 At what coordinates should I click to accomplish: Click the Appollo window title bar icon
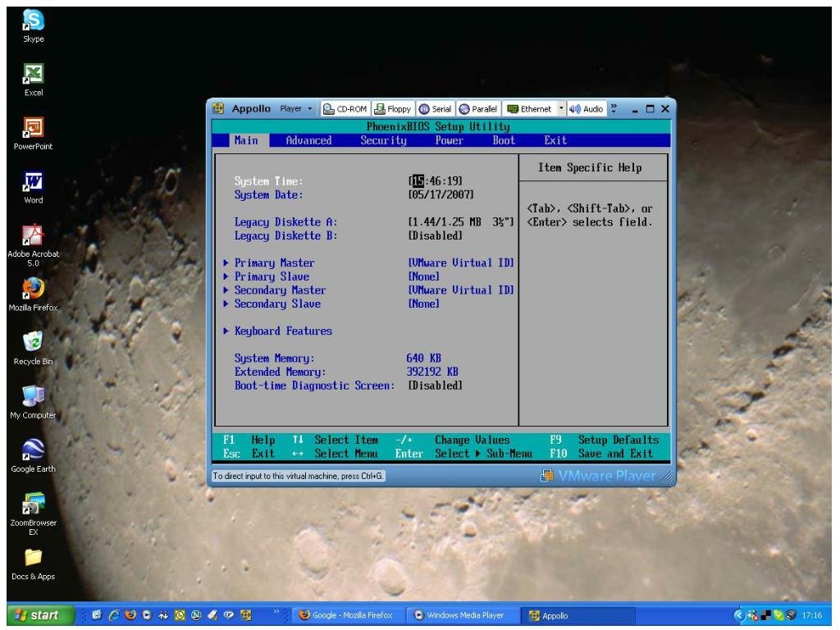point(218,109)
